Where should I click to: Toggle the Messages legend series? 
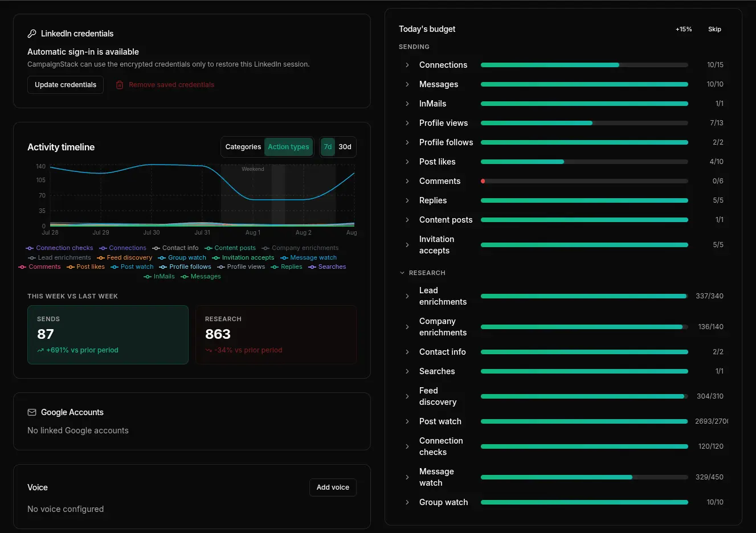201,276
